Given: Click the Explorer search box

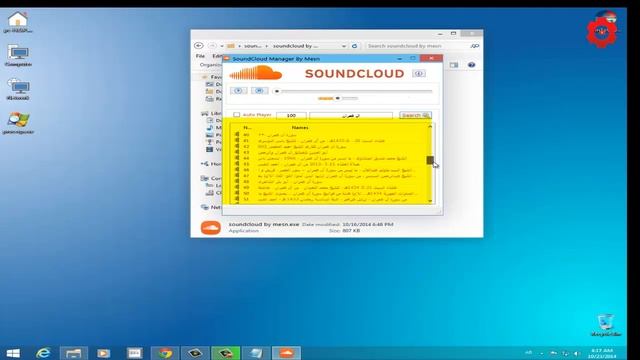Looking at the screenshot, I should point(422,46).
